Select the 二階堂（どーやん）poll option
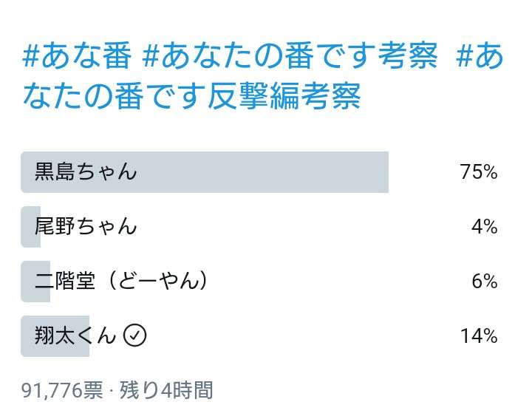 [259, 282]
